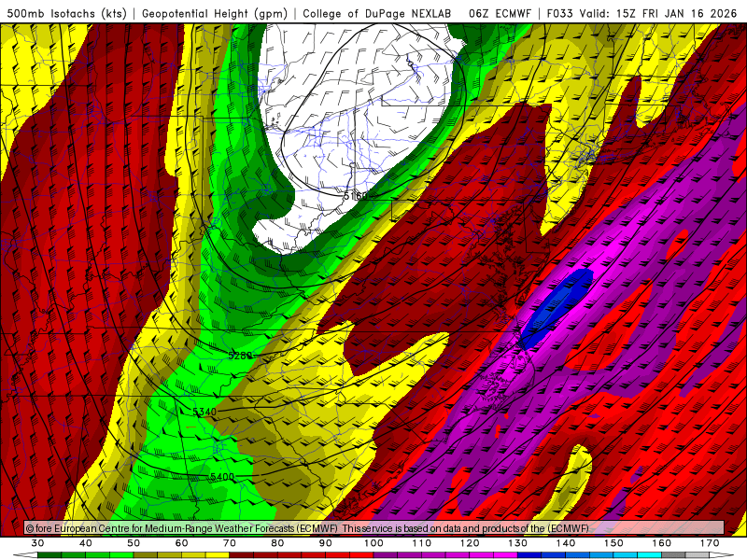Click the 5400 height contour label
The width and height of the screenshot is (747, 560).
tap(222, 477)
